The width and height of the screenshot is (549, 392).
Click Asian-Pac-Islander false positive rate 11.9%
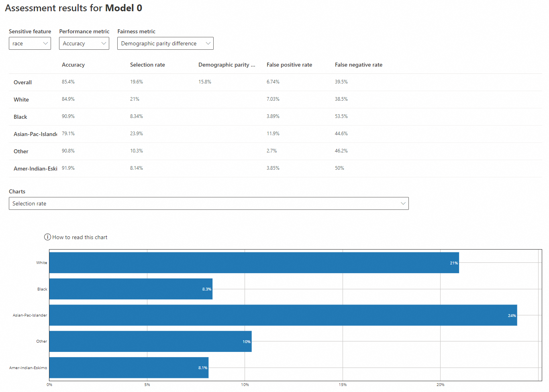[273, 134]
